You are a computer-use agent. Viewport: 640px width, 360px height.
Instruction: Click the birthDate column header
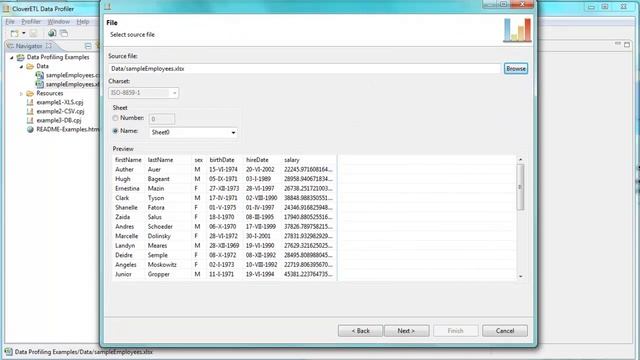click(222, 160)
